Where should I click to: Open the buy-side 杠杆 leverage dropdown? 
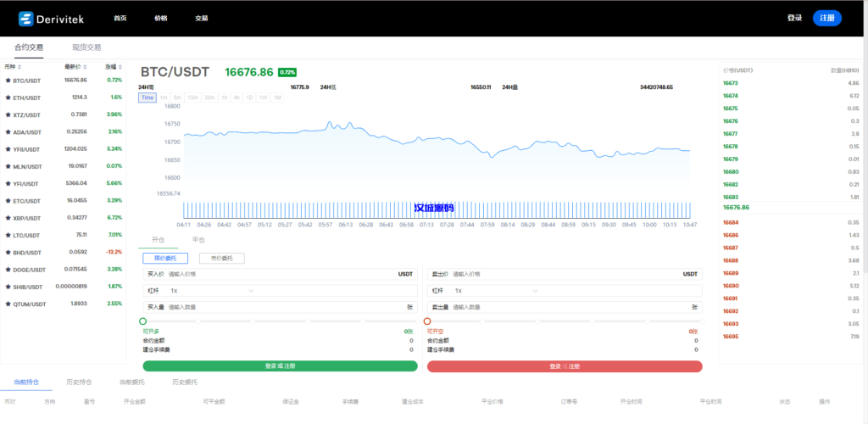click(x=212, y=290)
